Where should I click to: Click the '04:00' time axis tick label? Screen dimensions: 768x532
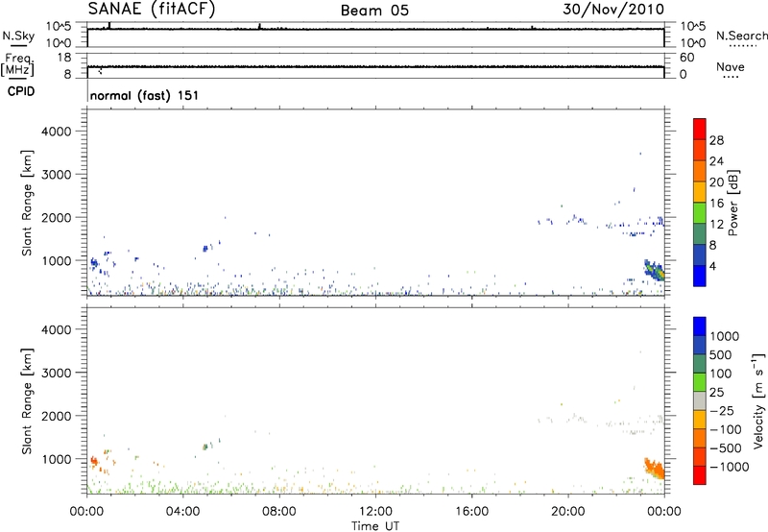point(182,512)
